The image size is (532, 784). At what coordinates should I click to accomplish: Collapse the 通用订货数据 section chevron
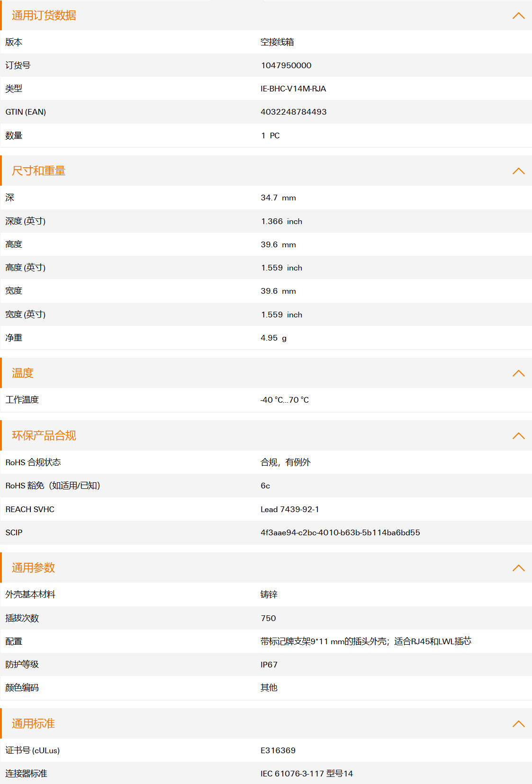[x=519, y=16]
